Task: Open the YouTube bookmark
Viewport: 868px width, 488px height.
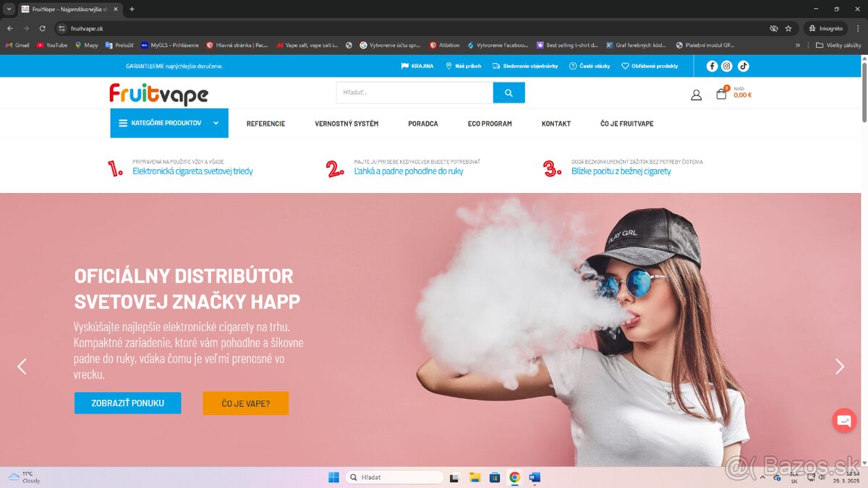Action: point(52,45)
